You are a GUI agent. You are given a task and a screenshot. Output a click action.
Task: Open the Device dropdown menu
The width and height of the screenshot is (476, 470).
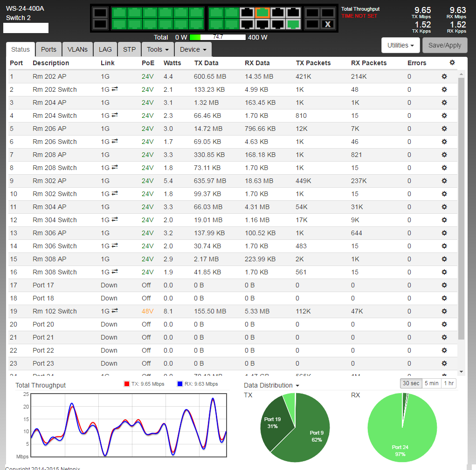coord(193,49)
